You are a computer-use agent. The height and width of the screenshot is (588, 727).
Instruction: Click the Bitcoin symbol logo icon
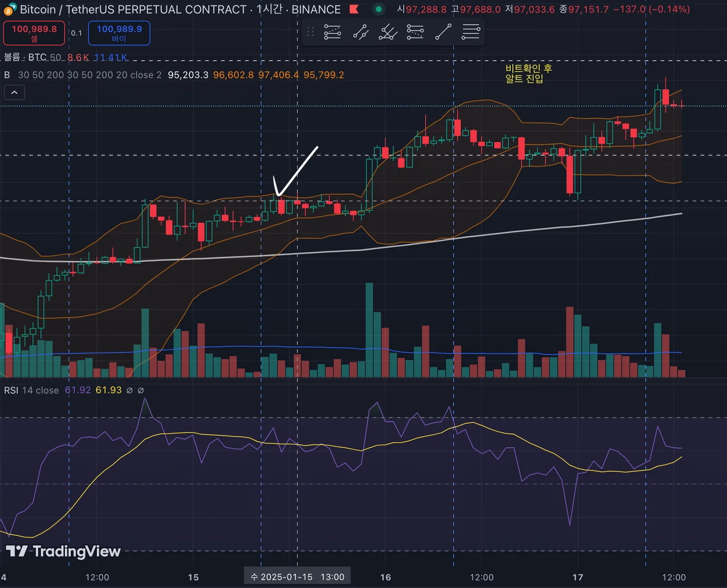point(9,10)
